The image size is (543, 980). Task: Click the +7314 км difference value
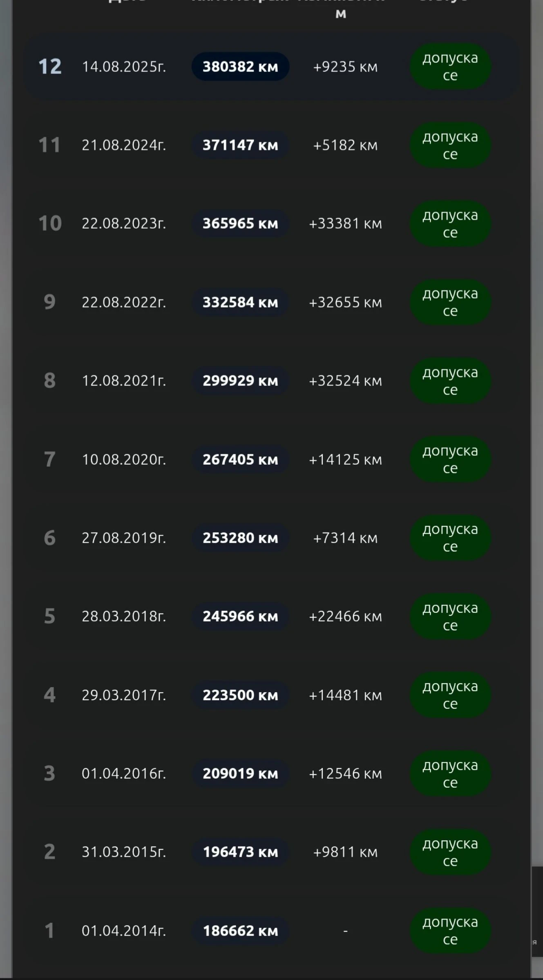click(345, 538)
